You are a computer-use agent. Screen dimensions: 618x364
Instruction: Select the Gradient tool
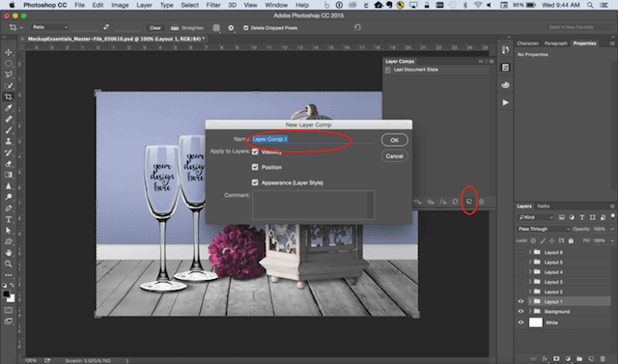(x=9, y=175)
